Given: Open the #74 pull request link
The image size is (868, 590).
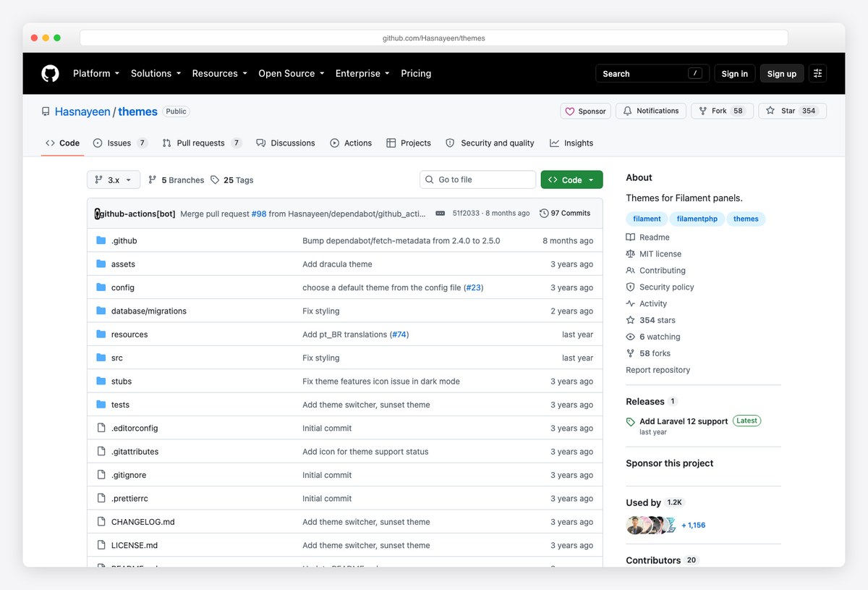Looking at the screenshot, I should tap(399, 334).
